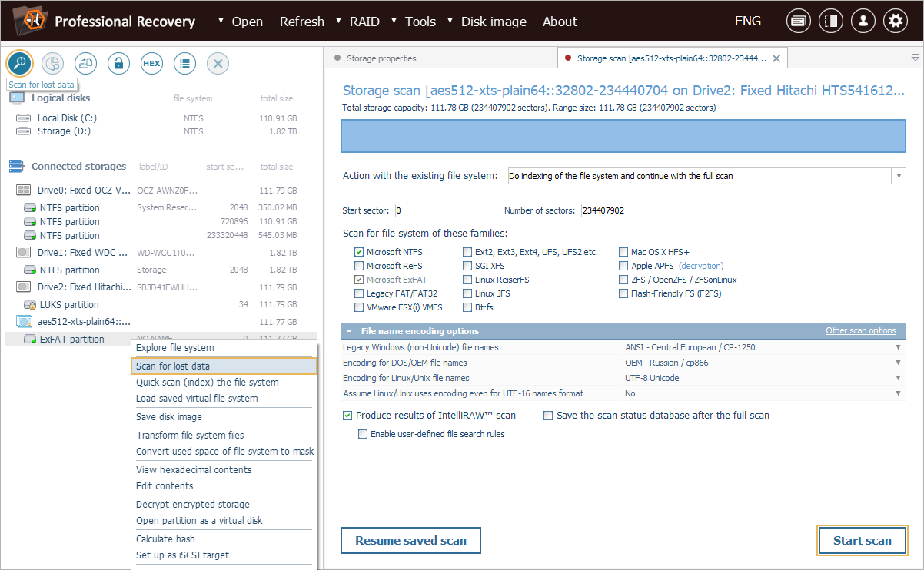Viewport: 924px width, 570px height.
Task: Enable the VMware ESX(i) VMFS checkbox
Action: coord(359,307)
